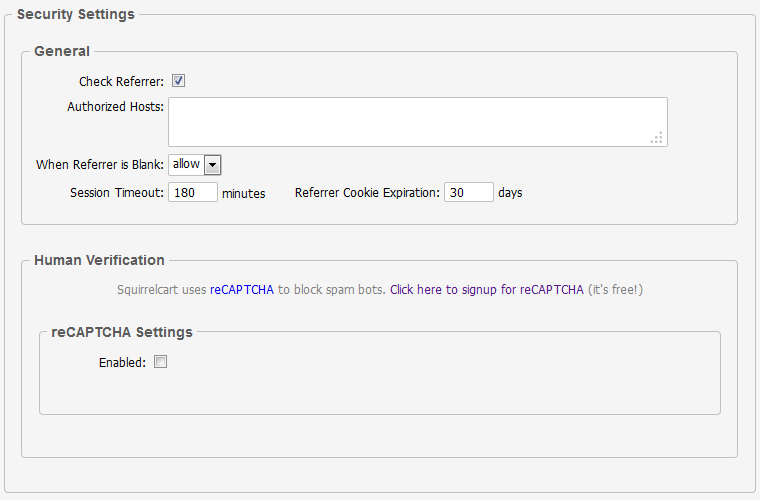Focus the Session Timeout minutes field
Image resolution: width=760 pixels, height=500 pixels.
pos(192,192)
